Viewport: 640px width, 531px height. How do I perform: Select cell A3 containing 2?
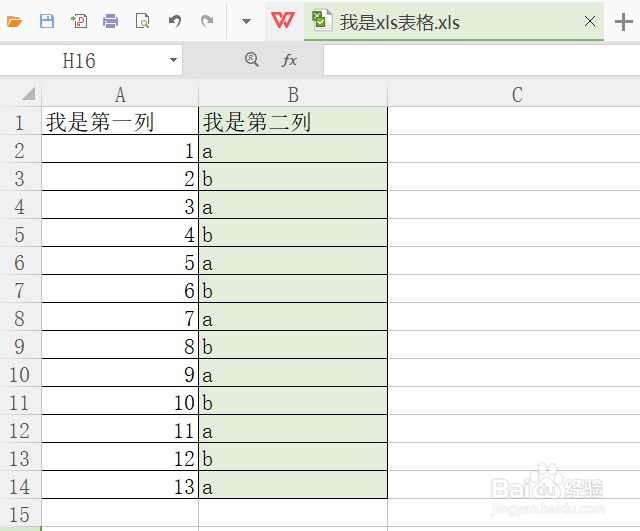(120, 177)
